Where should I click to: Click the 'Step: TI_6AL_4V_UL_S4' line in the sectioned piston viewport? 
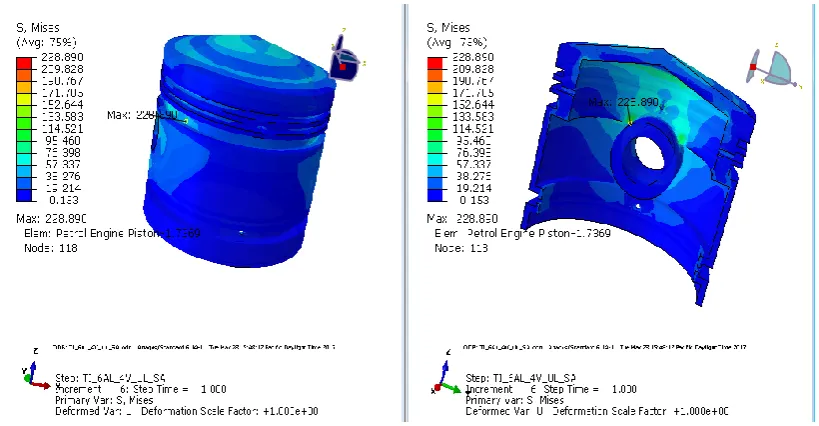click(x=521, y=378)
